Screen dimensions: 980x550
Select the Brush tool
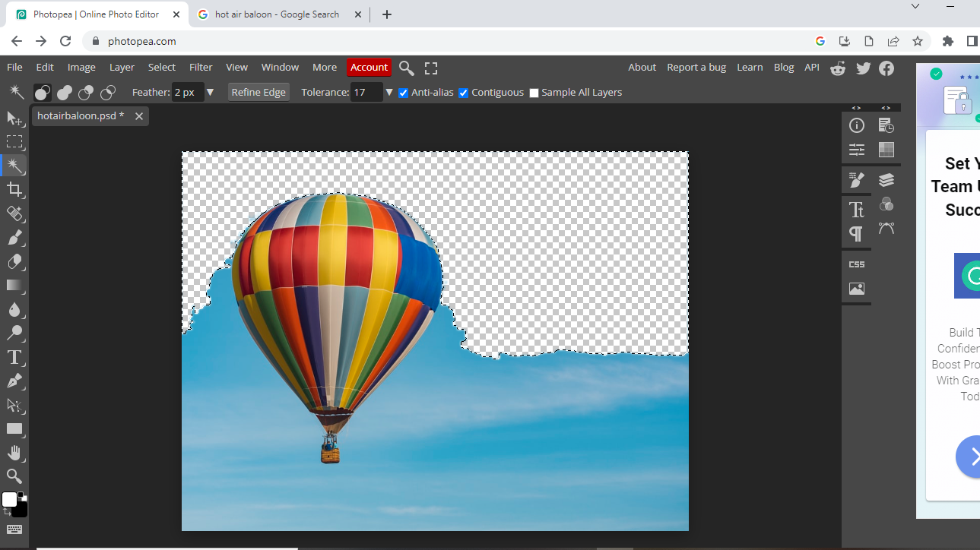[x=14, y=237]
